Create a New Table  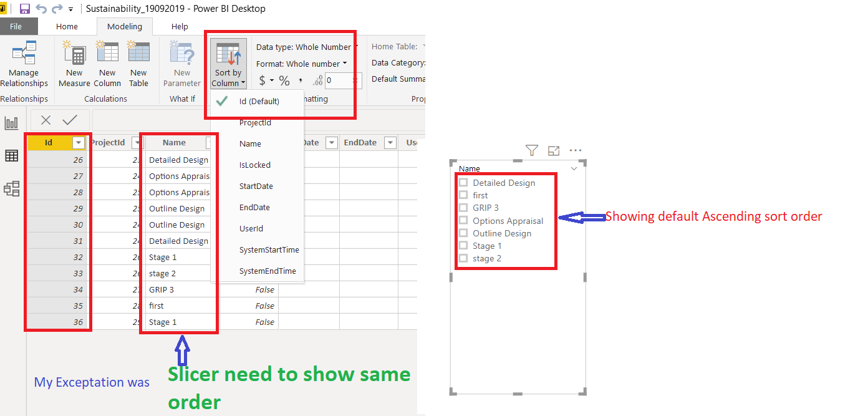point(138,64)
